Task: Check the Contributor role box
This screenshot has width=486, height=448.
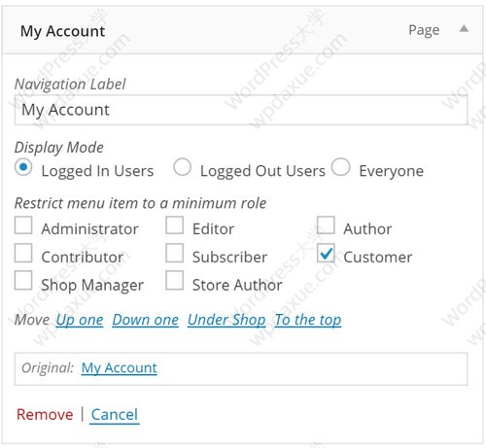Action: click(x=23, y=253)
